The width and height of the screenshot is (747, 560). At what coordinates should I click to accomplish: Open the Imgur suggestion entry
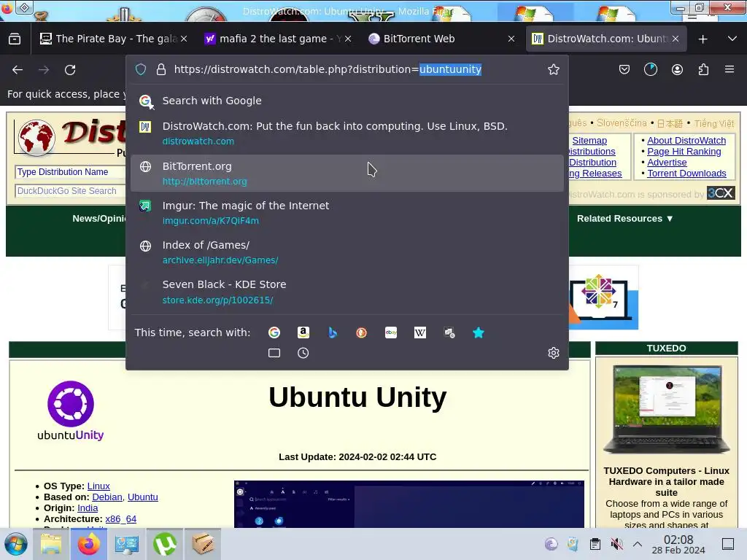click(x=347, y=213)
